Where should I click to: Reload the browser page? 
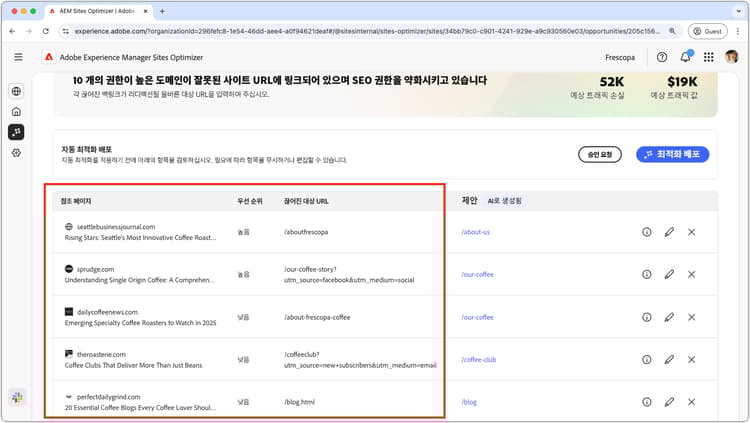coord(45,31)
